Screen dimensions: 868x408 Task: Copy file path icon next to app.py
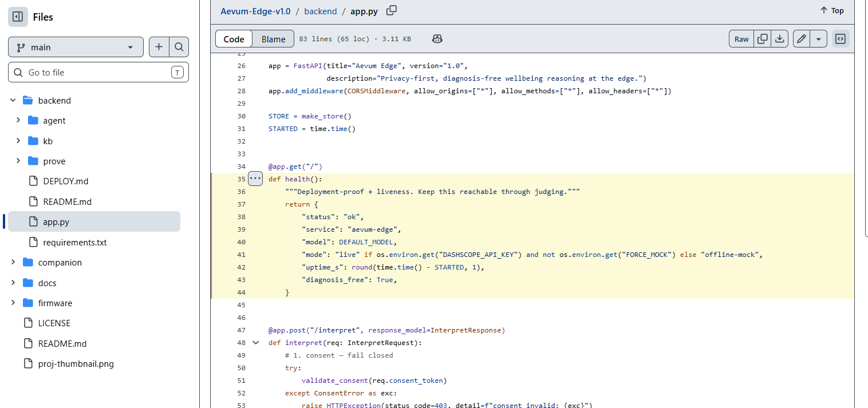tap(392, 10)
